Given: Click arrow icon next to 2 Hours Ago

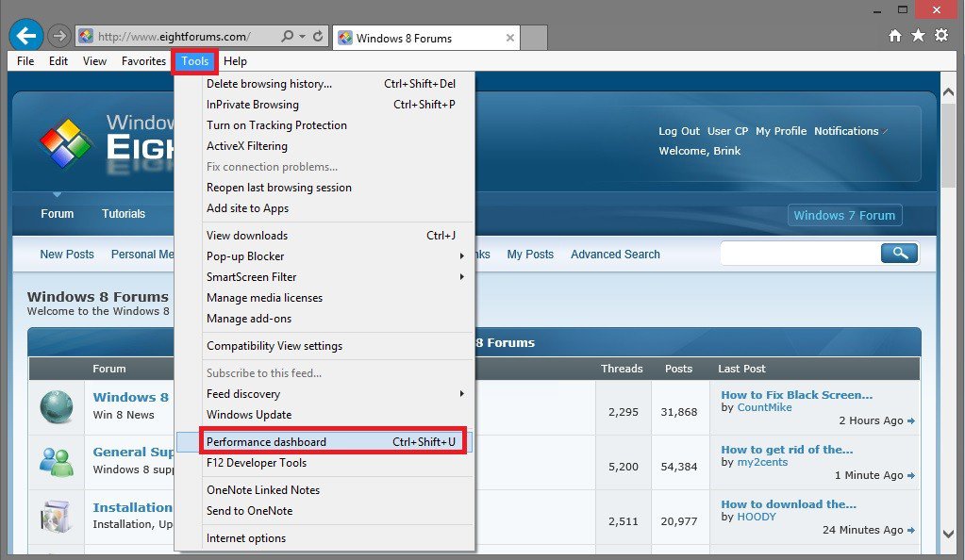Looking at the screenshot, I should [x=911, y=420].
